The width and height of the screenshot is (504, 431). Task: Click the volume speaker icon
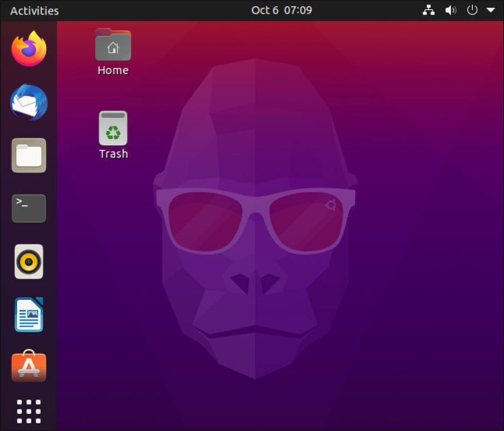tap(450, 10)
